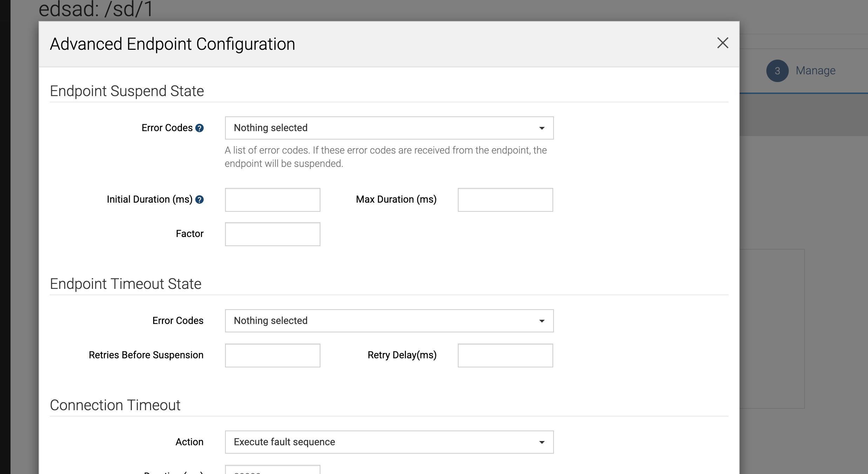The image size is (868, 474).
Task: Switch to the Manage tab
Action: coord(815,70)
